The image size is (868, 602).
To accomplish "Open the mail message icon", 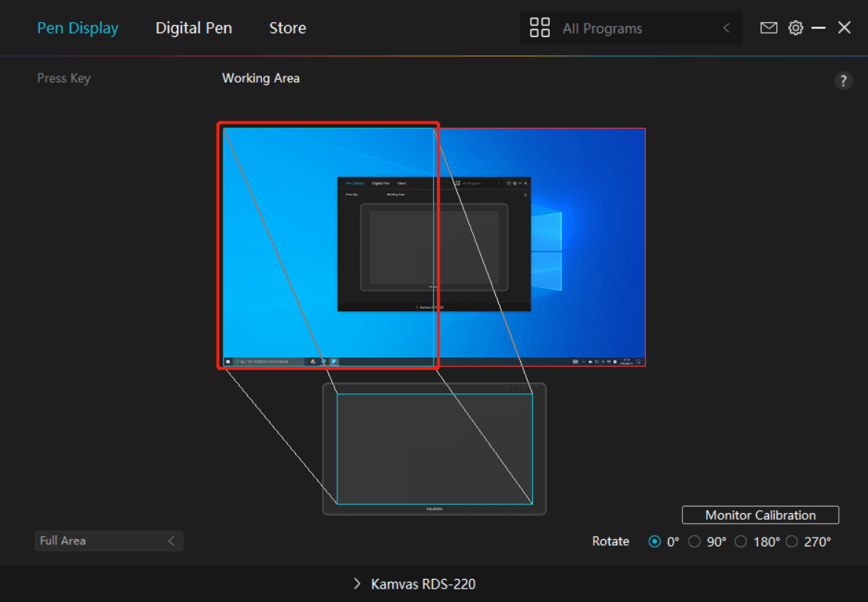I will pos(768,27).
